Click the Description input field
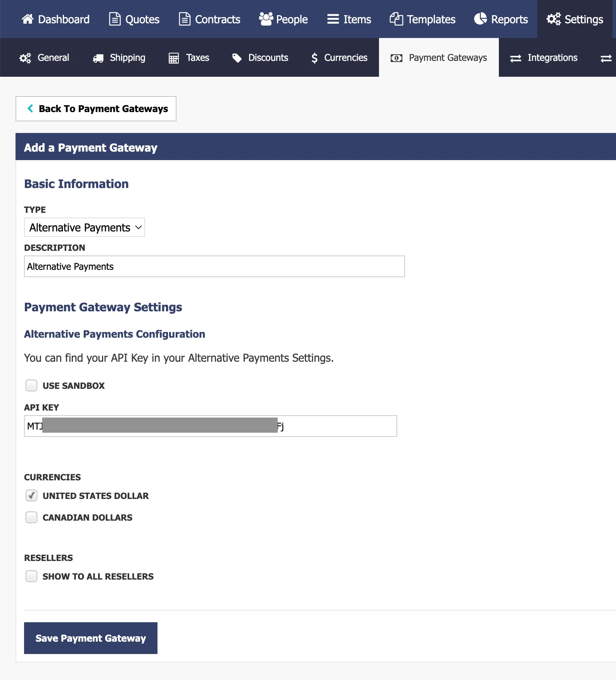The image size is (616, 680). (x=215, y=266)
